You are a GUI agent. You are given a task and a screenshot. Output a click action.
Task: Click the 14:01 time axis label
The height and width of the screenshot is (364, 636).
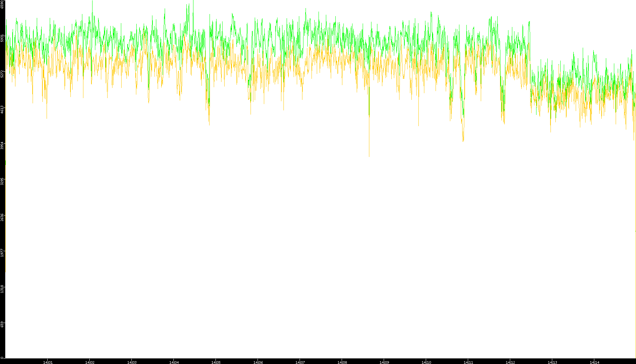coord(48,362)
